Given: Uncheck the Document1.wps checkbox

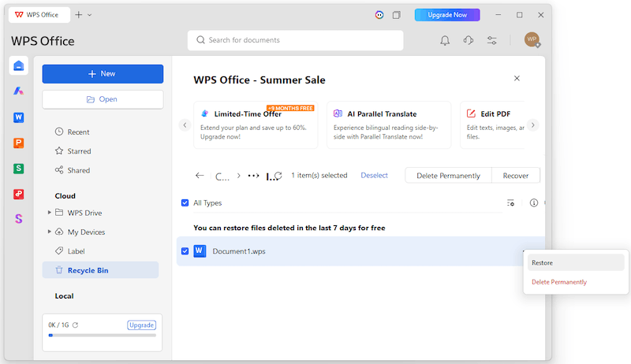Looking at the screenshot, I should click(x=185, y=251).
